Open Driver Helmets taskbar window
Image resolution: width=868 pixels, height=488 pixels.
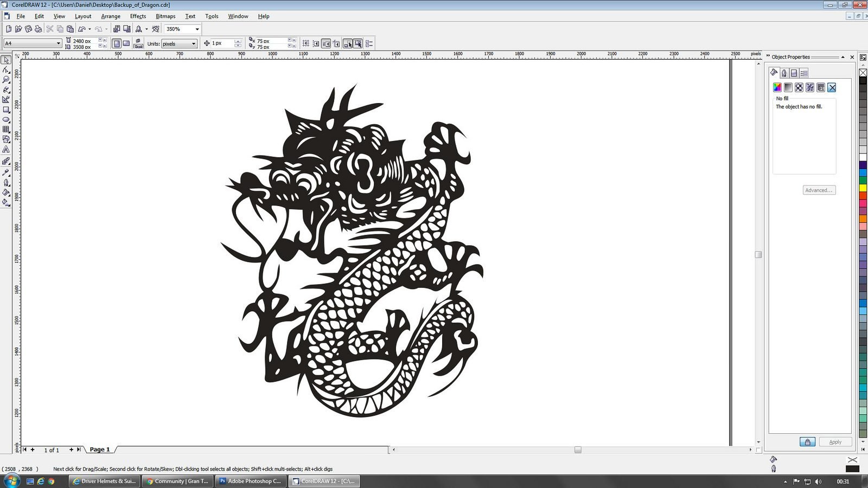pyautogui.click(x=104, y=481)
